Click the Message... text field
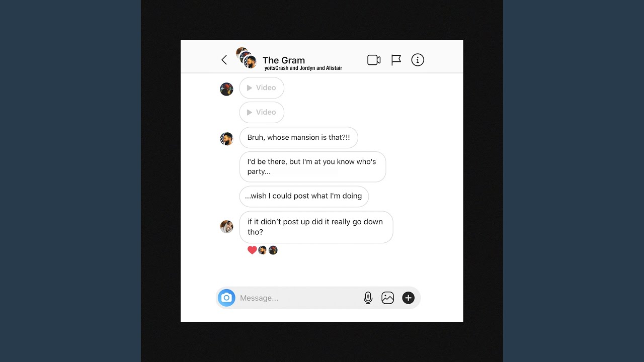The image size is (644, 362). click(299, 298)
